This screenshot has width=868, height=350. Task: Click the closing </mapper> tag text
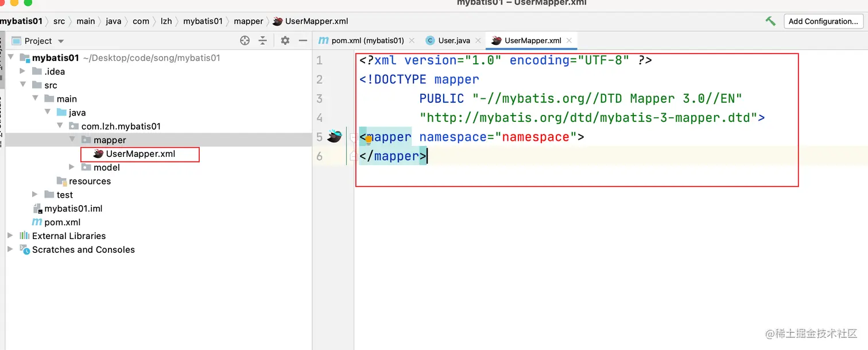coord(393,156)
